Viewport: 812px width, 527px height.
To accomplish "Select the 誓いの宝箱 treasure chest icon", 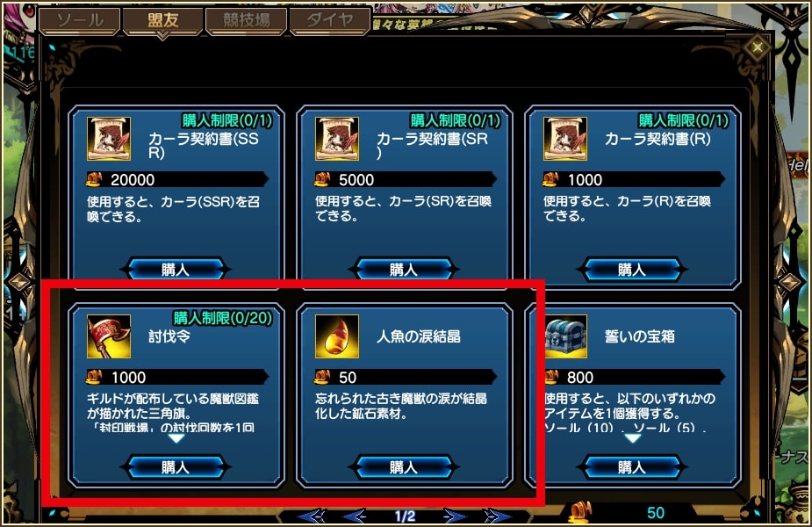I will point(565,336).
